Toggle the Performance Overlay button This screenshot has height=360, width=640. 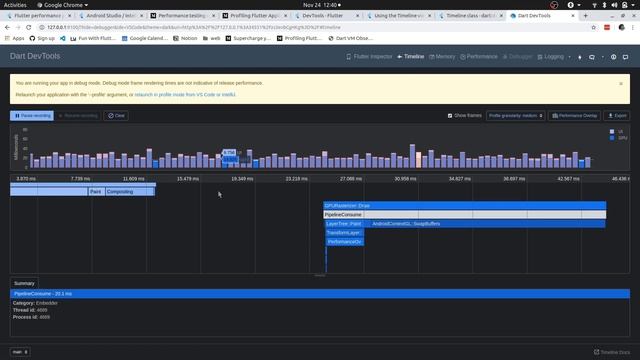574,116
